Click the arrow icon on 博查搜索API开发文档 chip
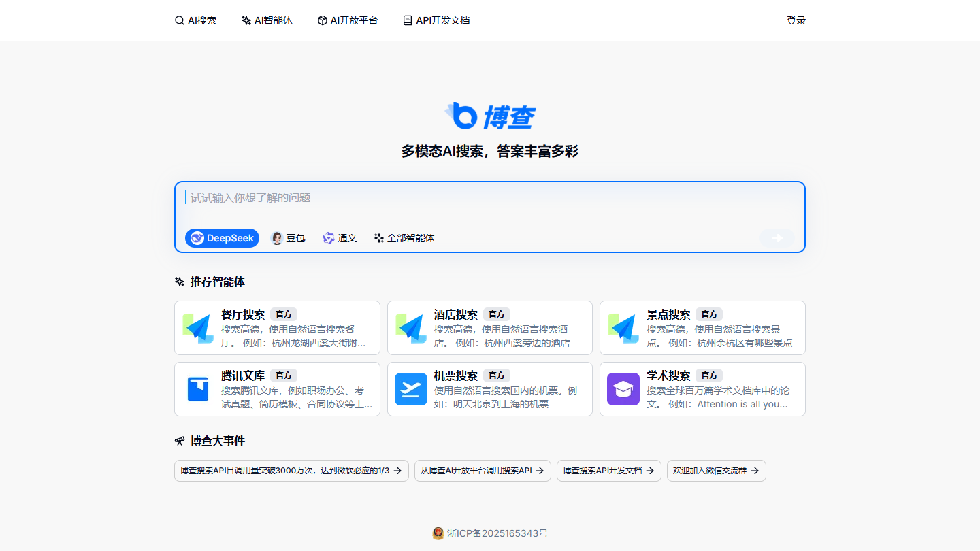 650,471
